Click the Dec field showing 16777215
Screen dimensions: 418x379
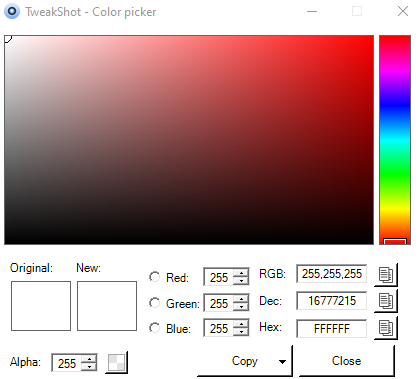tap(332, 301)
